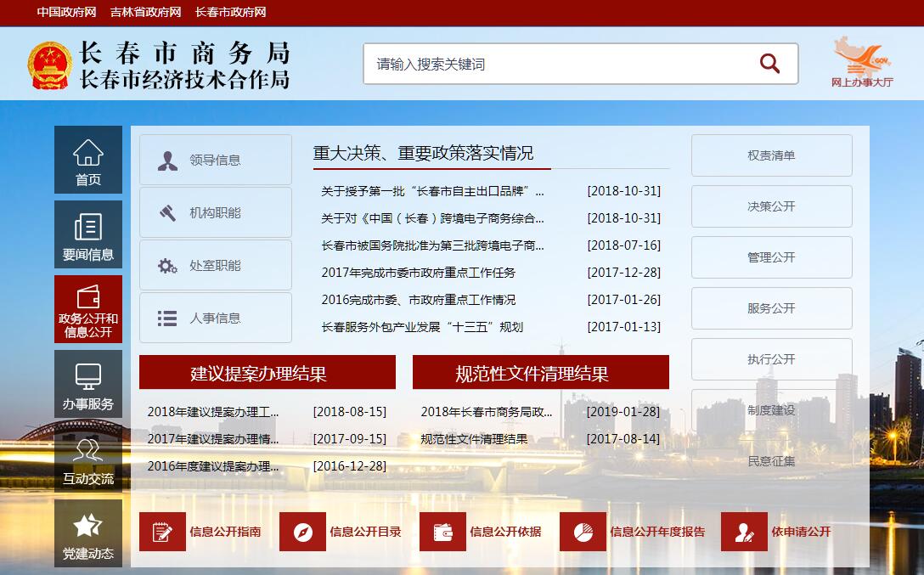Click date [2018-08-15]
924x575 pixels.
[x=349, y=412]
